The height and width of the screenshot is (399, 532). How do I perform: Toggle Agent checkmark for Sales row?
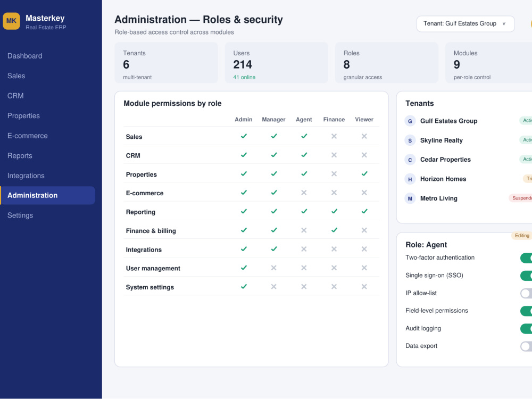[304, 136]
